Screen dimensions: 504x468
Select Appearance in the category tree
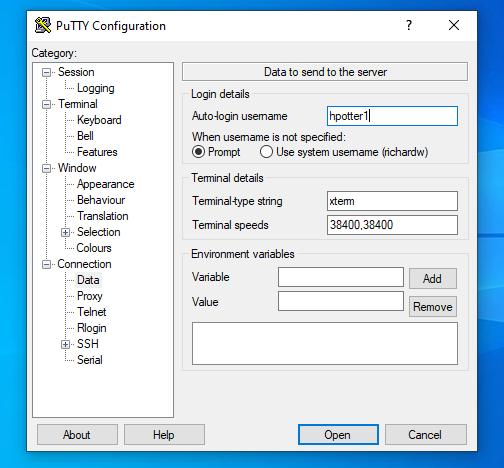click(x=105, y=184)
